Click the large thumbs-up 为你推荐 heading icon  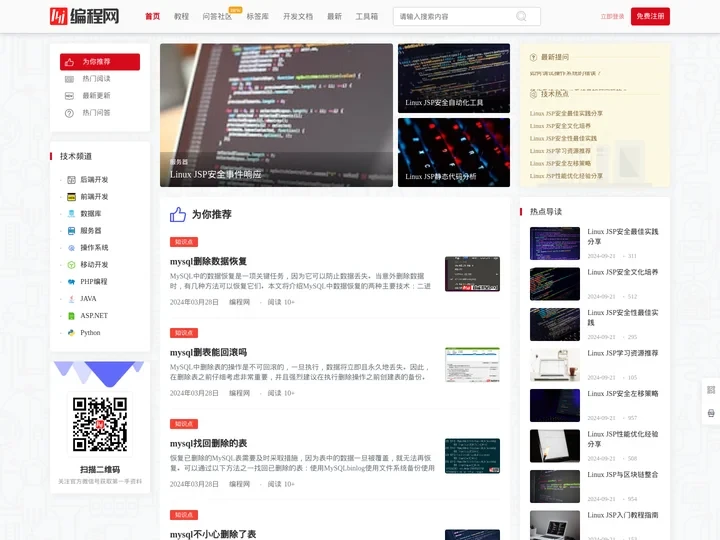tap(178, 214)
